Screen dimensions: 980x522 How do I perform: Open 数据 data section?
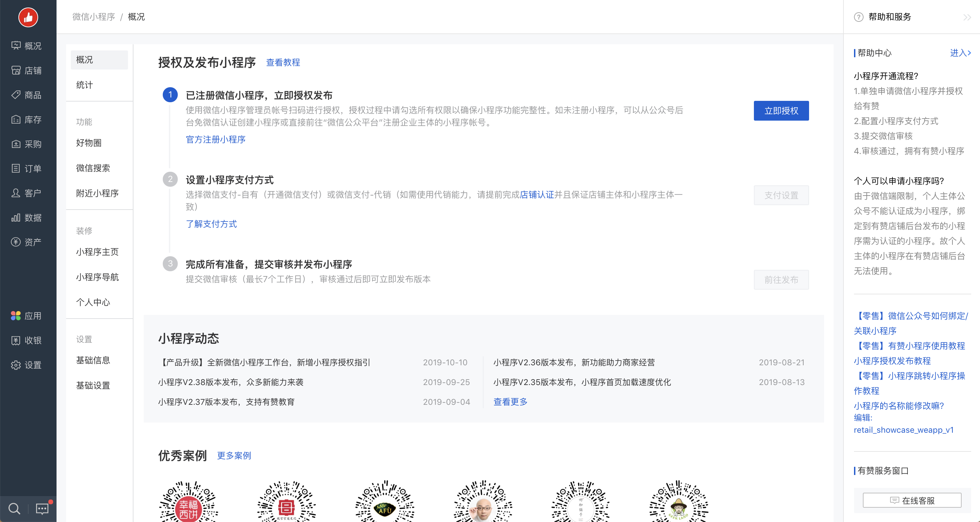click(x=27, y=217)
